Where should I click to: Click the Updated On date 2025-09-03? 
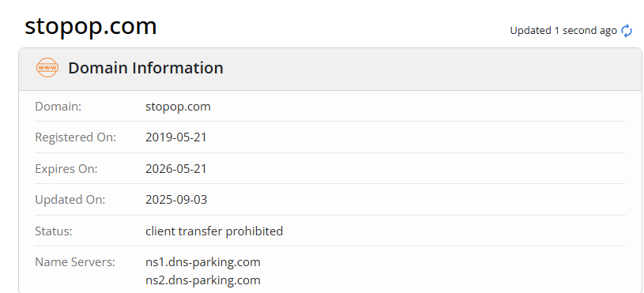click(176, 200)
